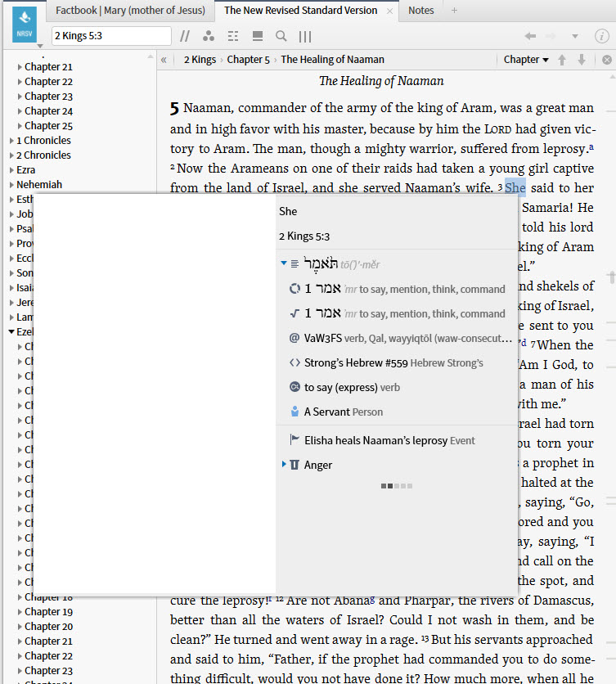
Task: Click footnote g after Abana
Action: [372, 599]
